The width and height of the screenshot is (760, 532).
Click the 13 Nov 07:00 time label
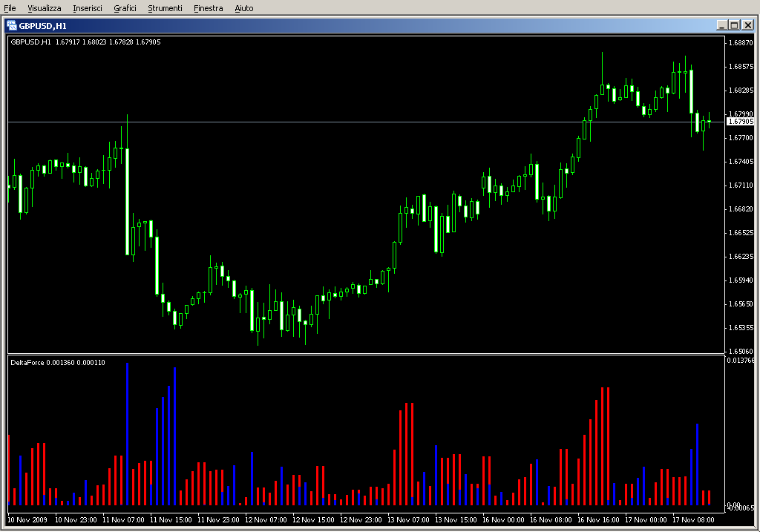pyautogui.click(x=408, y=520)
